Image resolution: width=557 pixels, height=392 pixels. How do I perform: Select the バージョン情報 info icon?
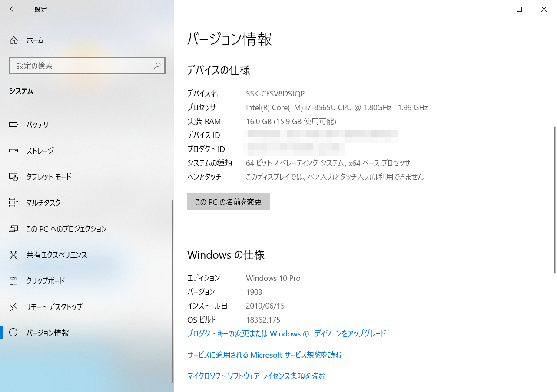(x=14, y=333)
